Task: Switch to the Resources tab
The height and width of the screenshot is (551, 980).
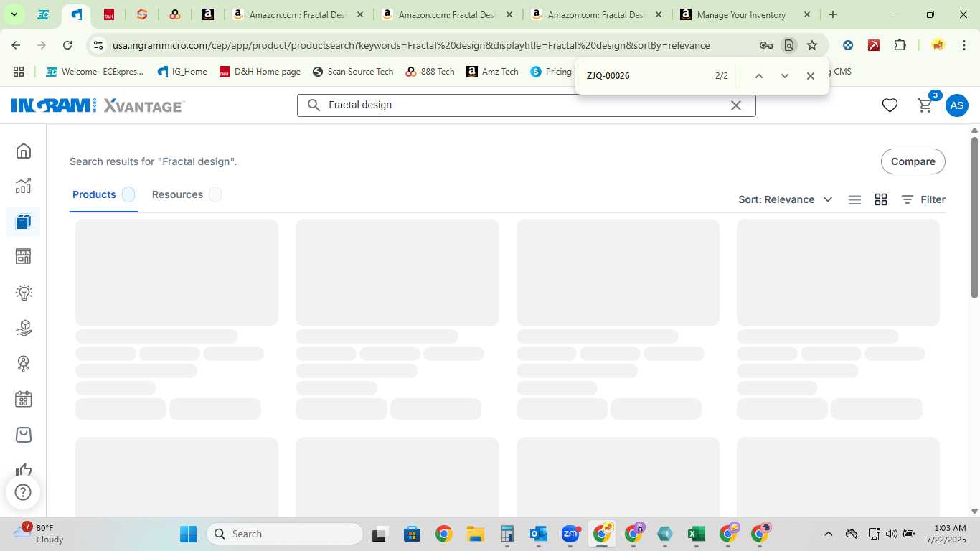Action: [187, 194]
